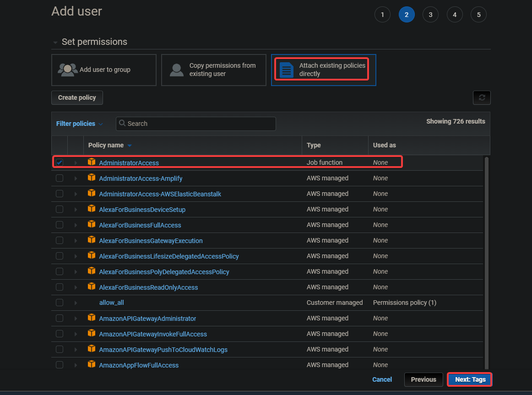Viewport: 532px width, 395px height.
Task: Click the policy icon beside AmazonAPIGatewayPushToCloudWatchLogs
Action: point(91,349)
